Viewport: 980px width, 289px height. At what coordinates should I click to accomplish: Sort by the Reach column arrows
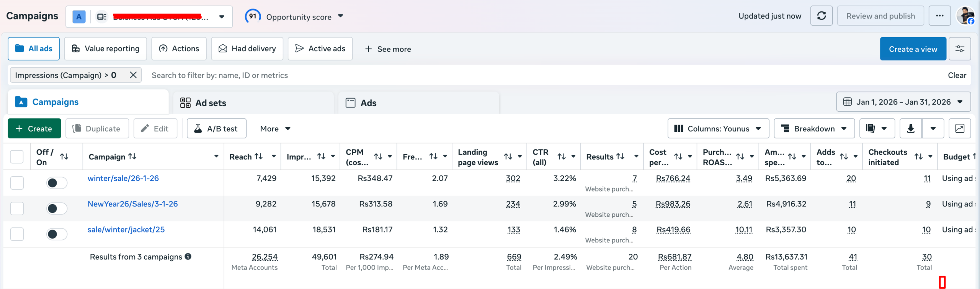pyautogui.click(x=259, y=156)
